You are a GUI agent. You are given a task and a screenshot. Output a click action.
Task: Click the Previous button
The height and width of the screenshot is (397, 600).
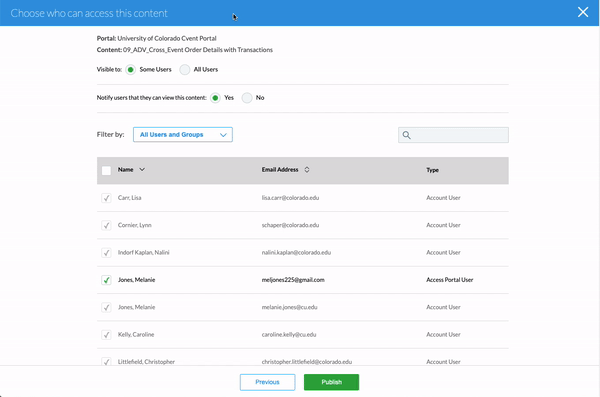[x=267, y=382]
